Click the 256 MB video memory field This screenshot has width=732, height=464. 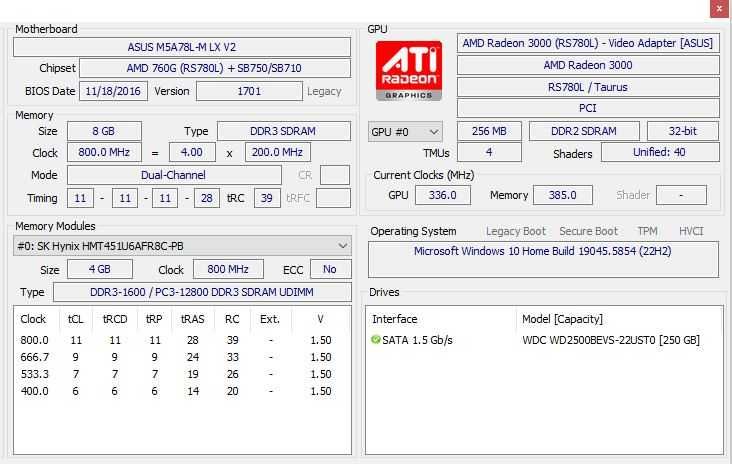[x=489, y=131]
